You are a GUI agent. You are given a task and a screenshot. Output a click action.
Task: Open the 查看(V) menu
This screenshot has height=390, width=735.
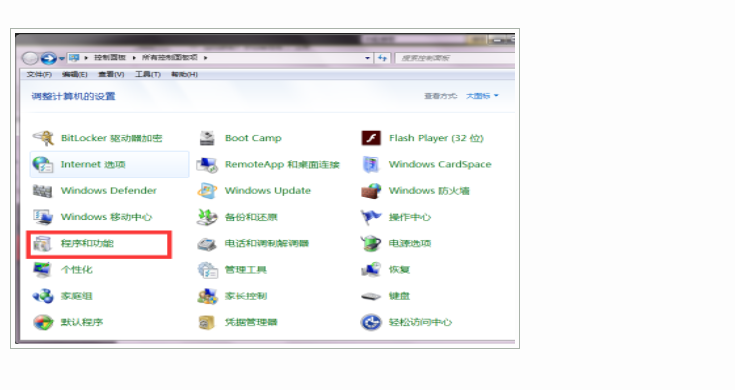tap(111, 75)
